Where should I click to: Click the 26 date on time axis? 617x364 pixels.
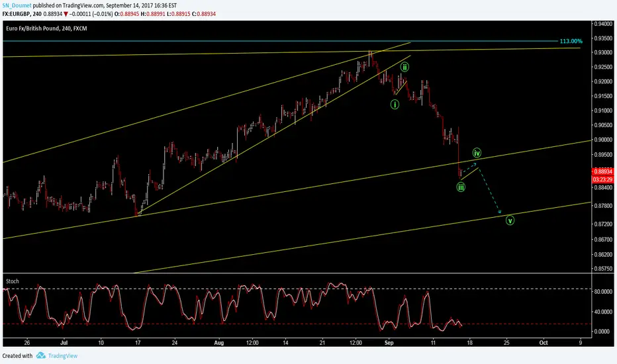pos(26,343)
